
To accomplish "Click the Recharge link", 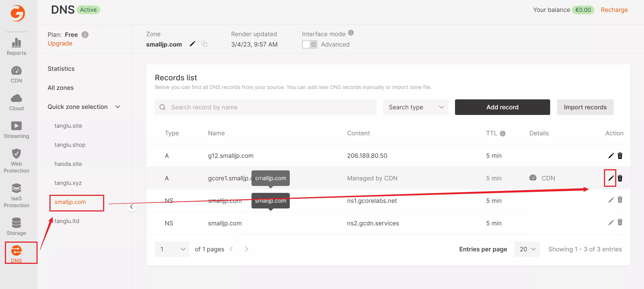I will [614, 10].
